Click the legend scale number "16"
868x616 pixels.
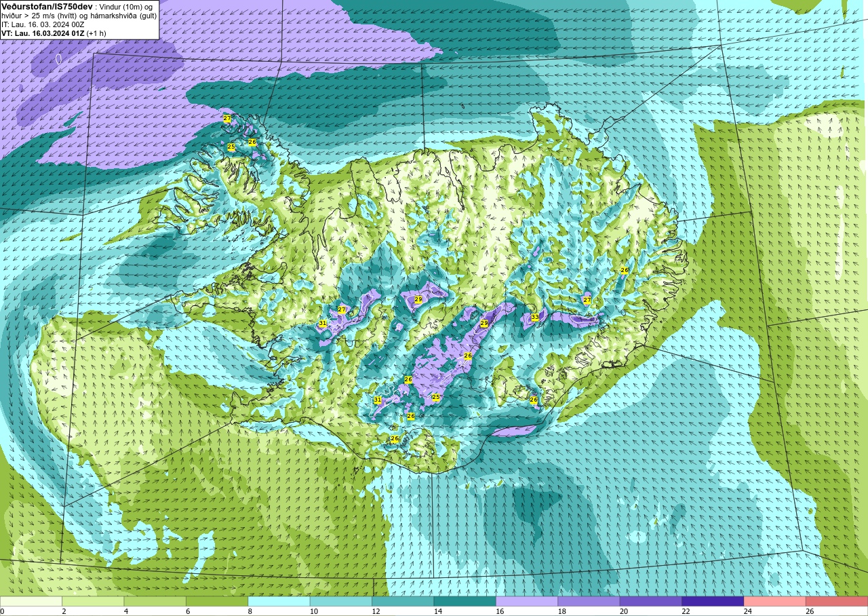500,611
